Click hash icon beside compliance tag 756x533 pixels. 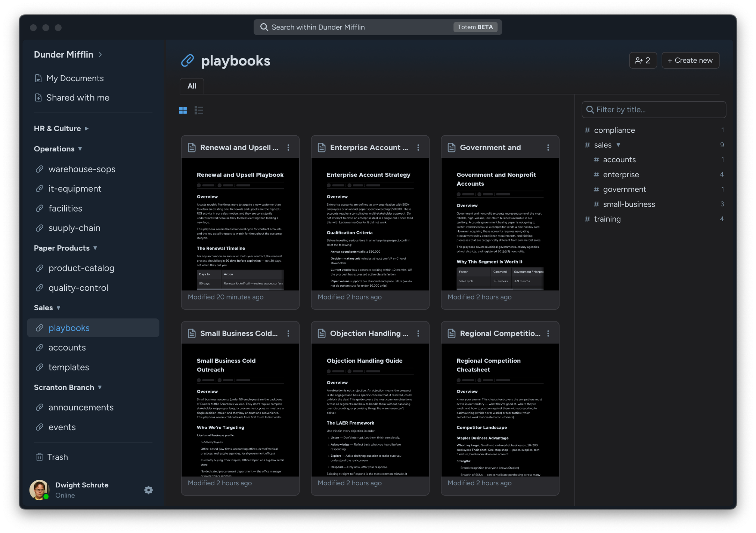(x=587, y=130)
